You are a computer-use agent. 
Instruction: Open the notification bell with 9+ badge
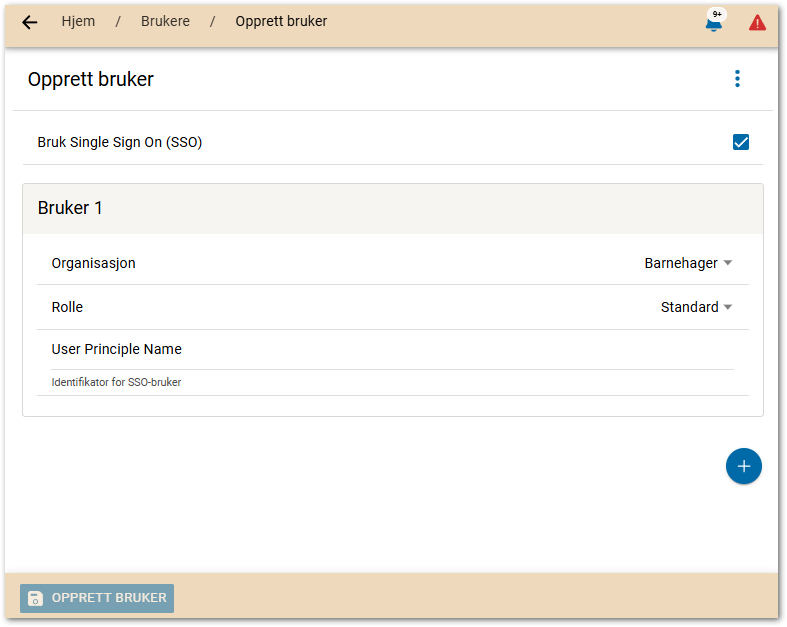713,24
